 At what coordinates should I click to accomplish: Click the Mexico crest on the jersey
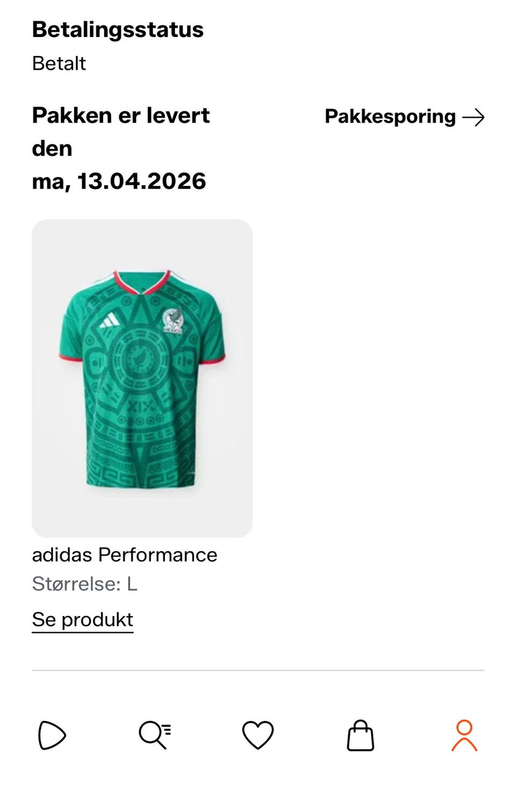click(x=173, y=321)
